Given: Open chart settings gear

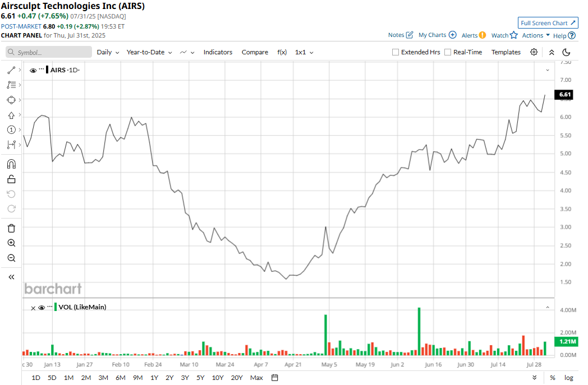Looking at the screenshot, I should point(534,52).
